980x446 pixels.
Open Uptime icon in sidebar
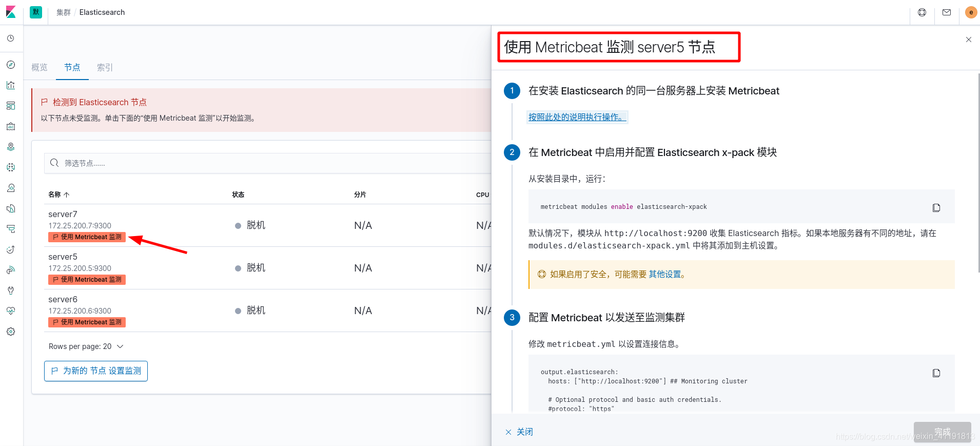11,249
